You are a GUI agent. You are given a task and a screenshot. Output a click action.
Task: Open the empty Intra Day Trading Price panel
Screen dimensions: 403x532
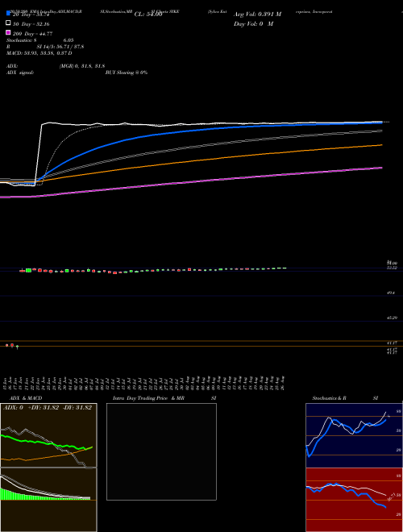pos(161,451)
